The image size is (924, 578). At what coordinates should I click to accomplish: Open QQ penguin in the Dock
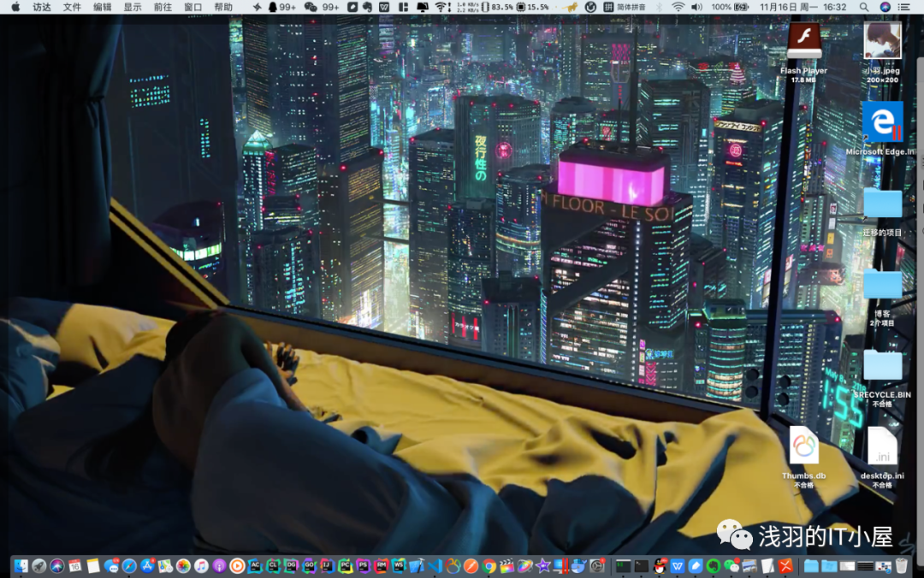tap(660, 566)
